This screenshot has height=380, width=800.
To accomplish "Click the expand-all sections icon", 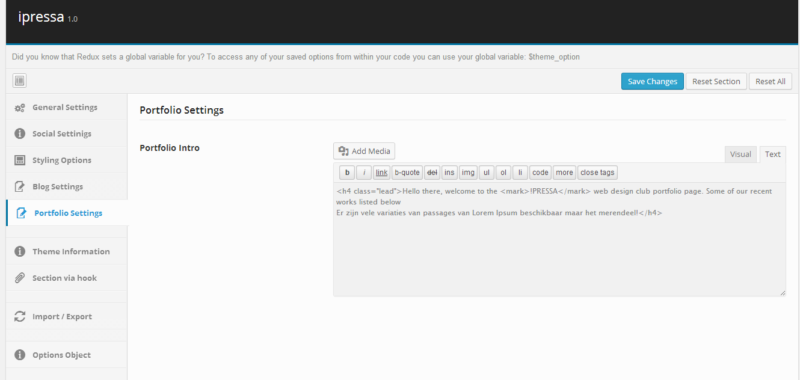I will (19, 81).
